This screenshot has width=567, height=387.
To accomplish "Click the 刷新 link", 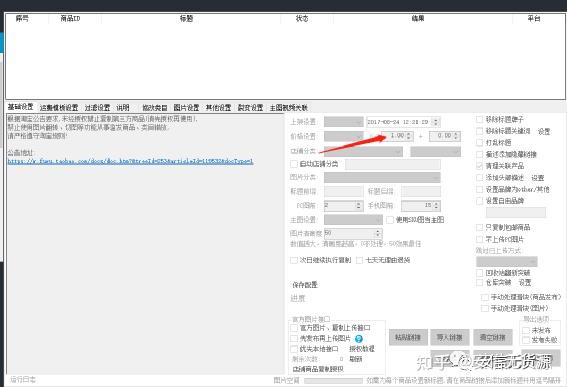I will [x=355, y=359].
